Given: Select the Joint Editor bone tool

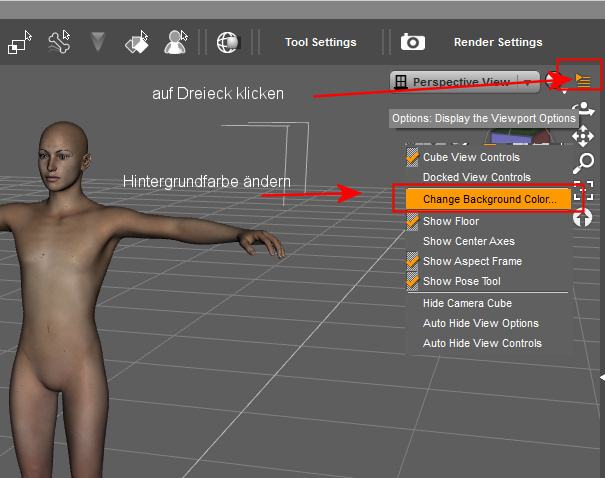Looking at the screenshot, I should coord(59,42).
